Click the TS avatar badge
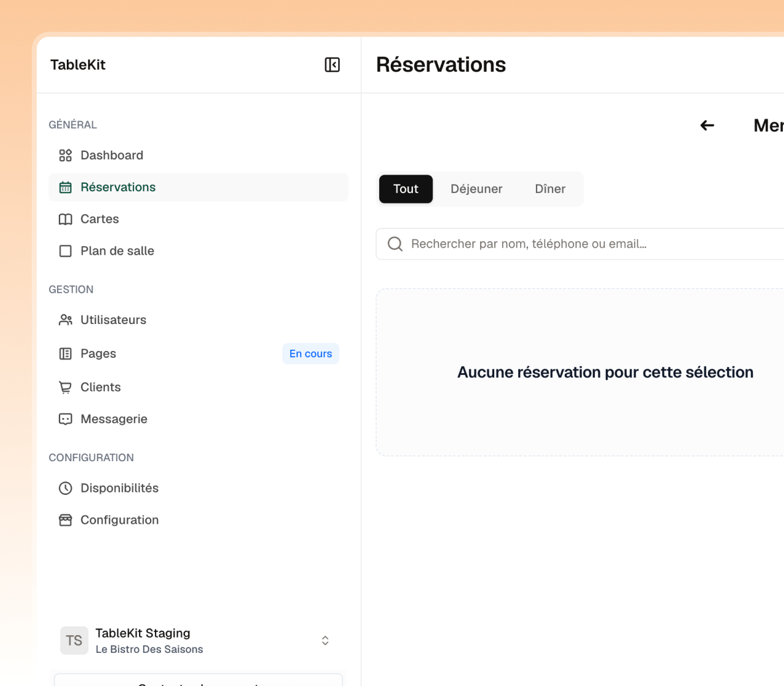This screenshot has height=686, width=784. pos(74,641)
